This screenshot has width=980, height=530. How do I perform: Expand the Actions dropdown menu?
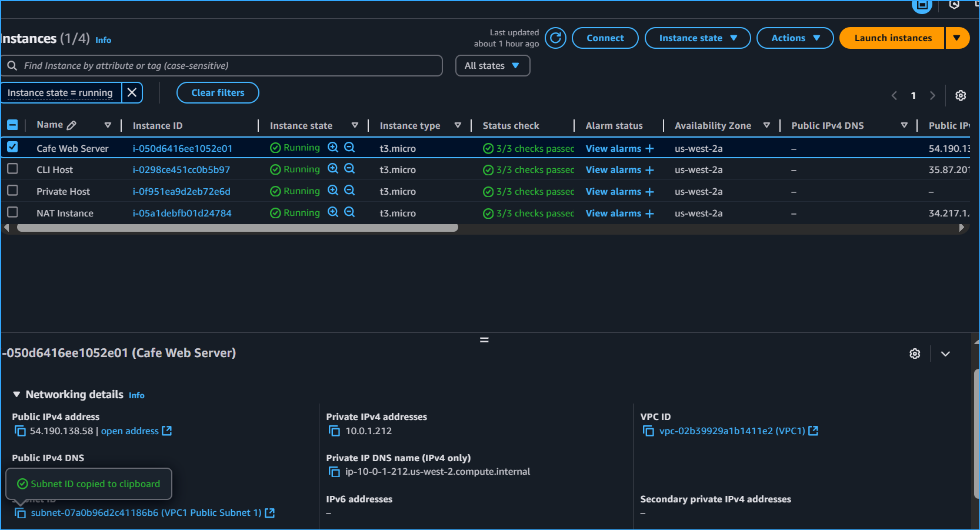[795, 38]
